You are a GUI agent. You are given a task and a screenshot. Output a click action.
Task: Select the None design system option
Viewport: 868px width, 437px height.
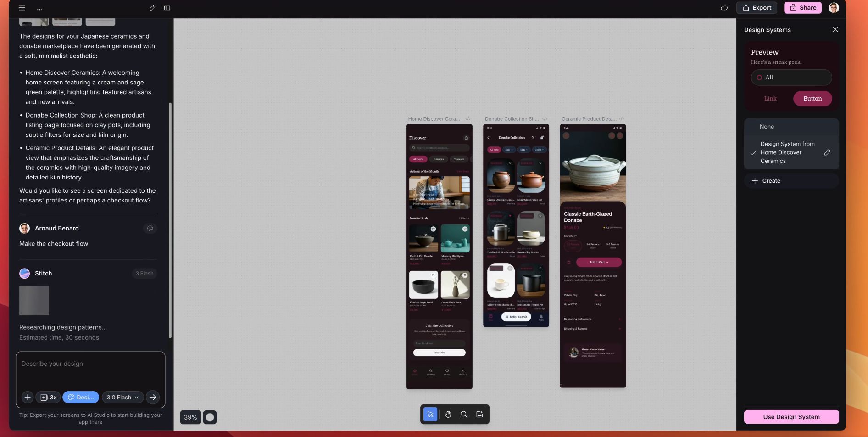click(x=791, y=127)
